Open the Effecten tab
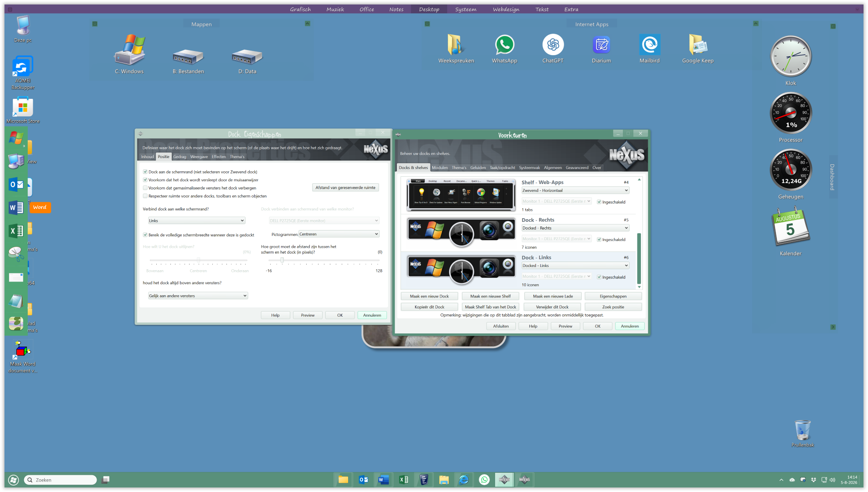Screen dimensions: 868x492 (219, 157)
